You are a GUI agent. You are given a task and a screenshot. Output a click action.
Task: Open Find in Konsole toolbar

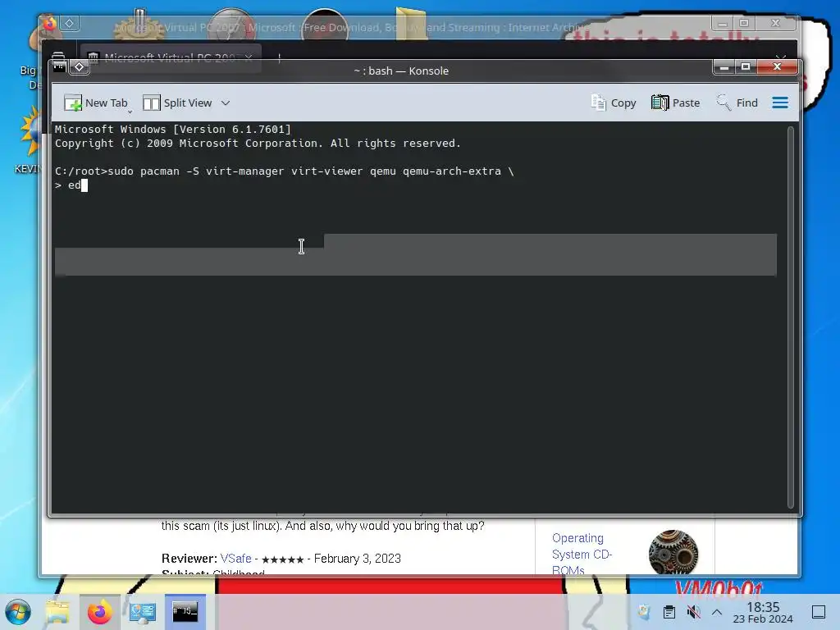737,103
